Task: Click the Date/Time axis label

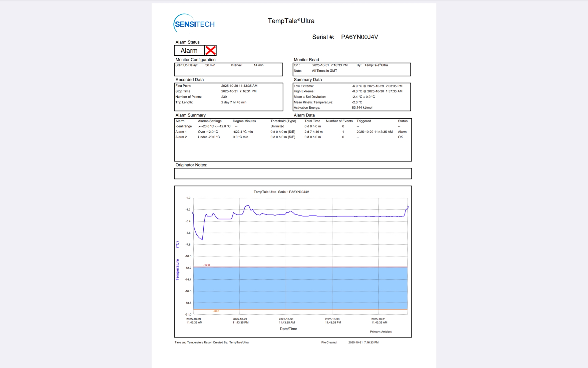Action: pos(288,329)
